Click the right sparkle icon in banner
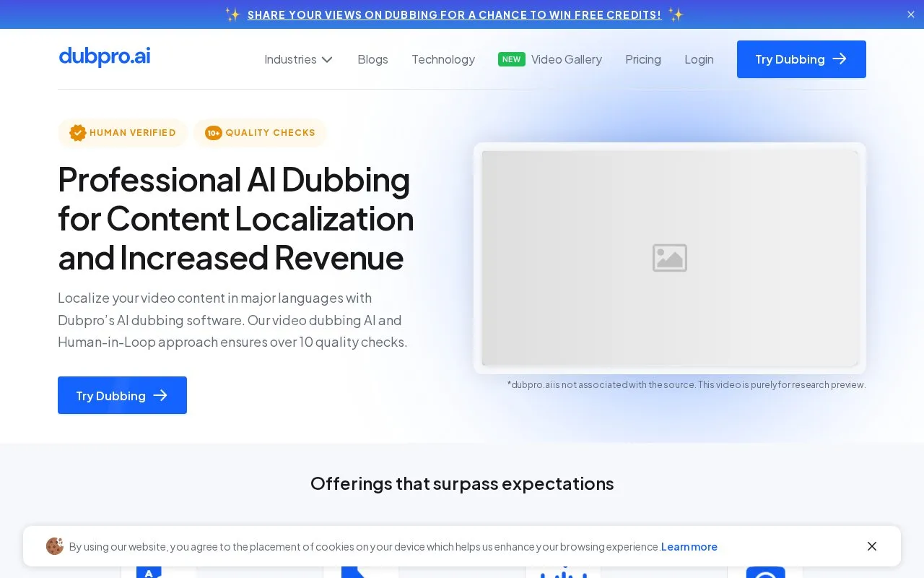Screen dimensions: 924x578 [676, 14]
